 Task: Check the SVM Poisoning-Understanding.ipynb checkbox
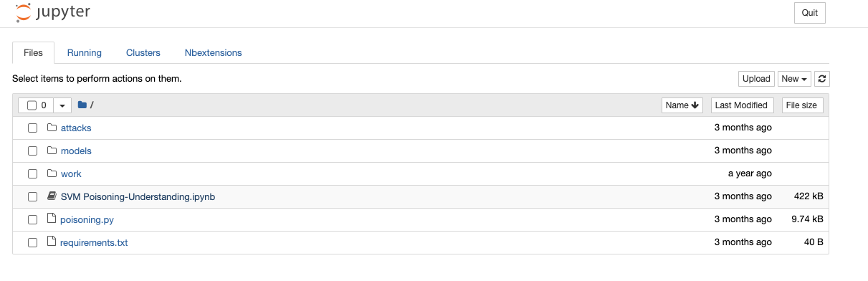32,197
